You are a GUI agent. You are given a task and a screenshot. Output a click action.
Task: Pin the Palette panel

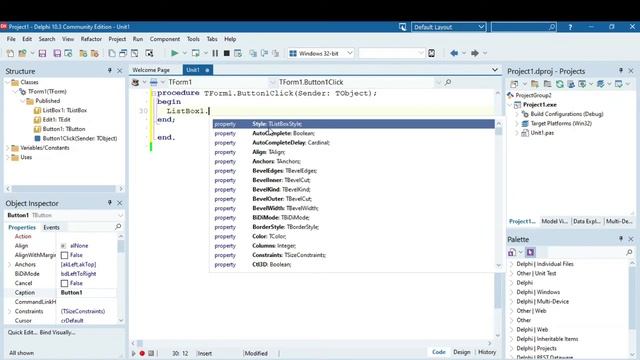(621, 239)
